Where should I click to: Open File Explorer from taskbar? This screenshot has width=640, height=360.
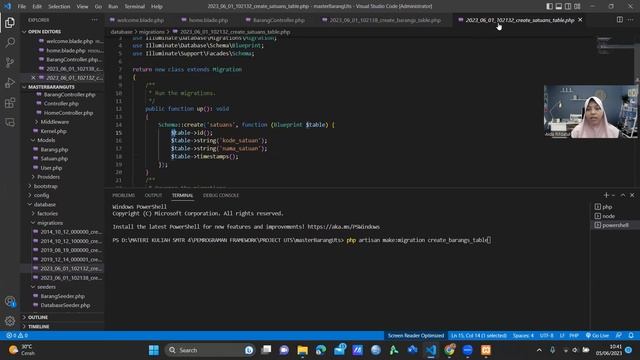(302, 350)
